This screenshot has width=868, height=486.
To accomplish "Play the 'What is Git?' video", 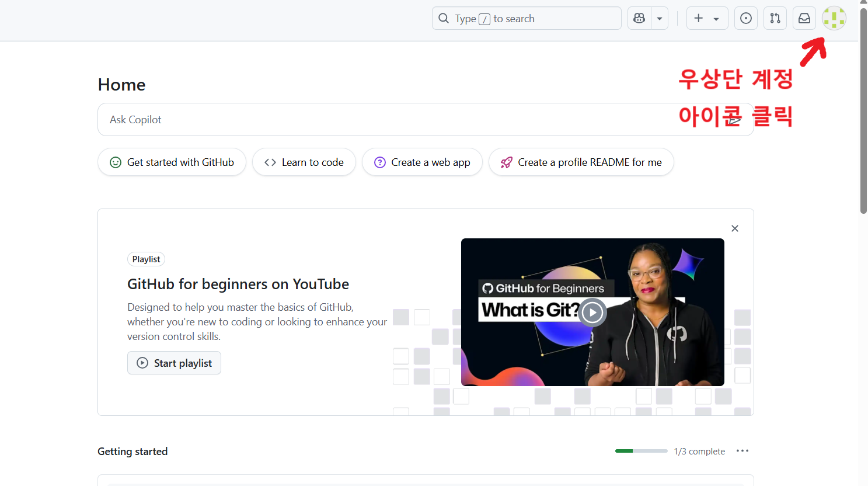I will pos(592,312).
